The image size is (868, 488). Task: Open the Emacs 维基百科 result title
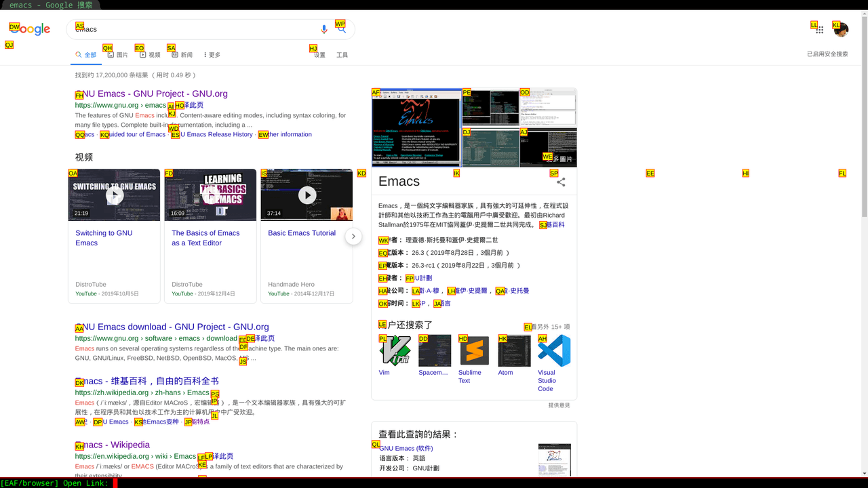147,381
